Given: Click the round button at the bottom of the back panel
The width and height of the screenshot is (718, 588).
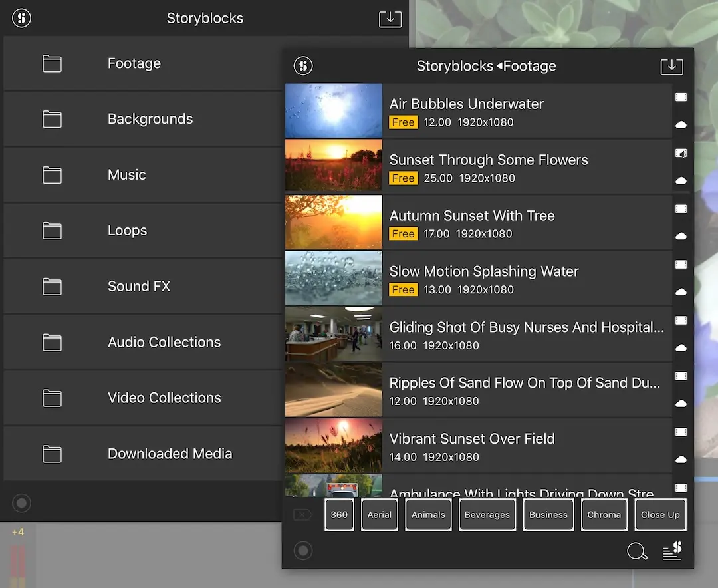Looking at the screenshot, I should 21,503.
